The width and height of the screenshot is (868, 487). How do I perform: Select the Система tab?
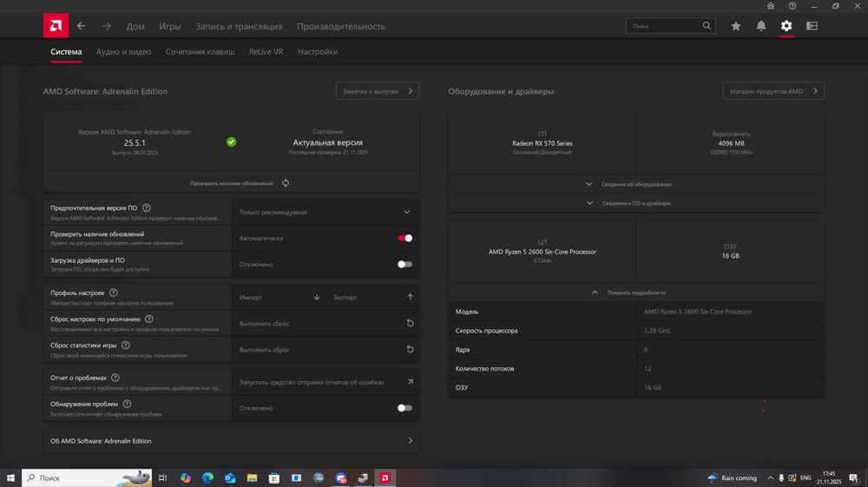pos(66,52)
